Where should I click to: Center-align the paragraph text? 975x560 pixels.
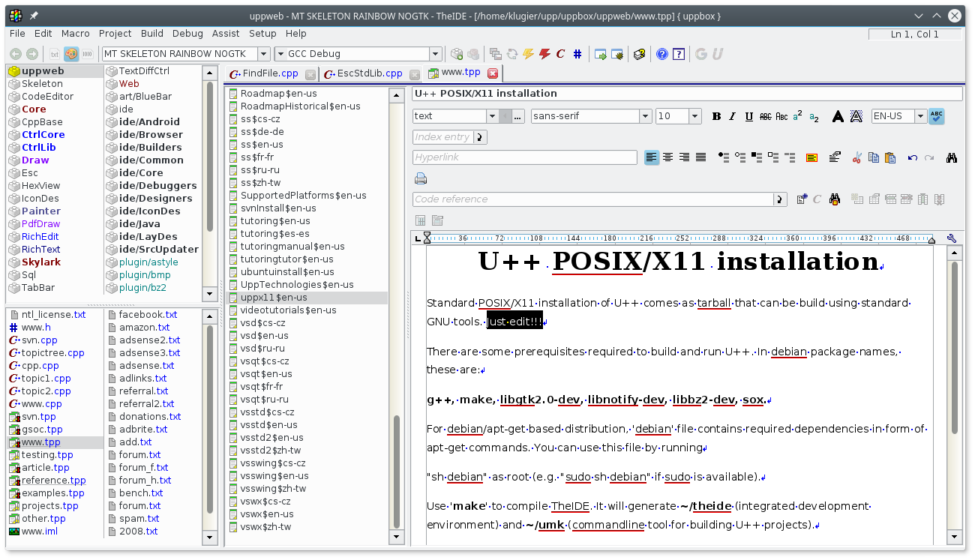click(667, 157)
